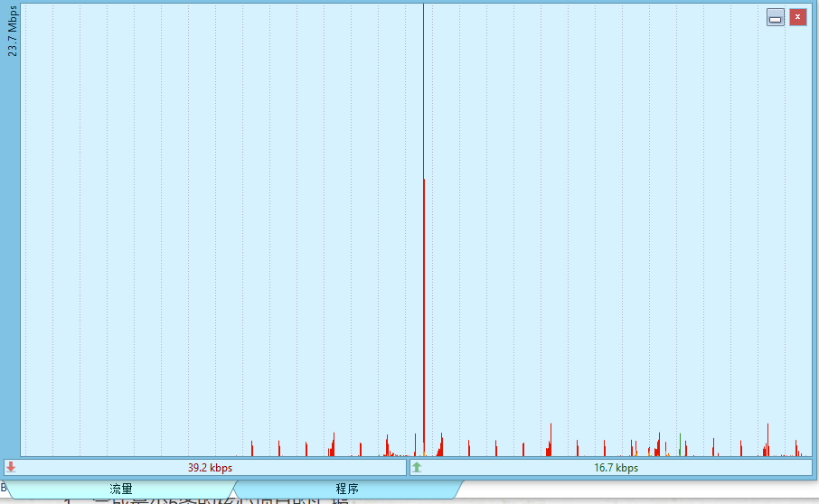Click the red download arrow icon
Image resolution: width=819 pixels, height=504 pixels.
tap(11, 467)
